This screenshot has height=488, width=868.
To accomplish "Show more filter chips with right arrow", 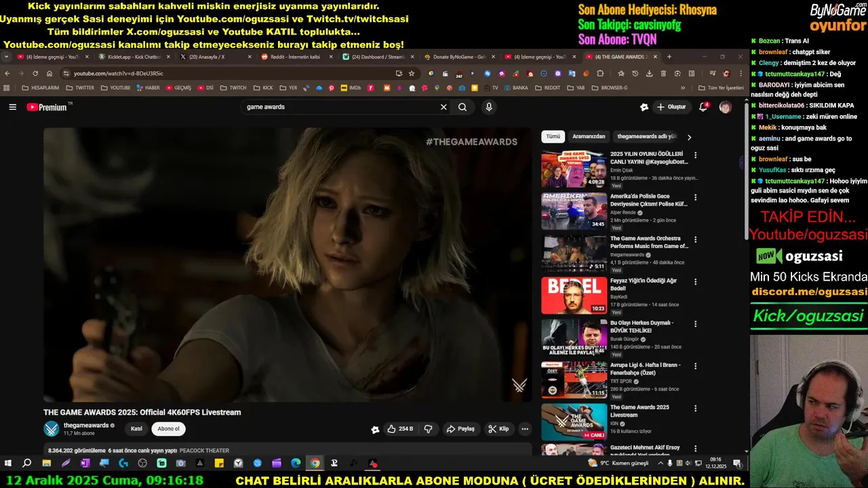I will (x=689, y=137).
